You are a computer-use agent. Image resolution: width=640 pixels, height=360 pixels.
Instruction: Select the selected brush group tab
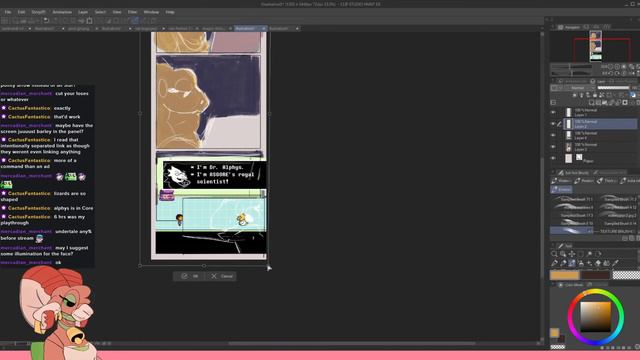pos(561,189)
